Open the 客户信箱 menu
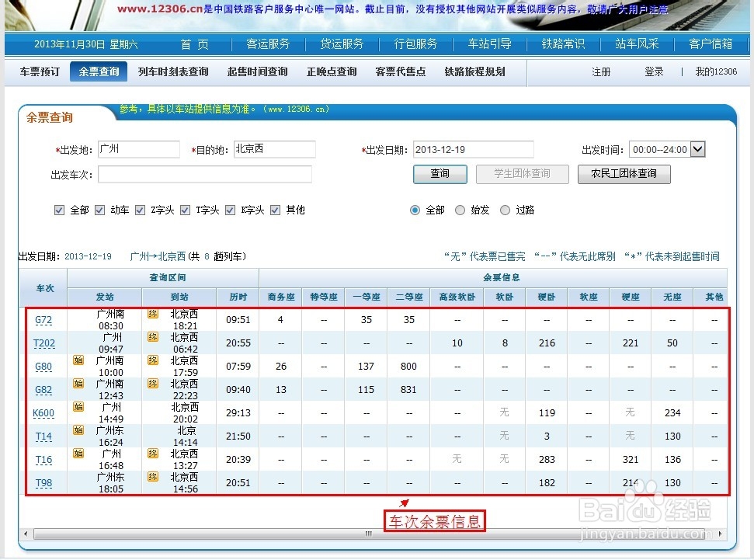The width and height of the screenshot is (754, 560). pyautogui.click(x=711, y=44)
